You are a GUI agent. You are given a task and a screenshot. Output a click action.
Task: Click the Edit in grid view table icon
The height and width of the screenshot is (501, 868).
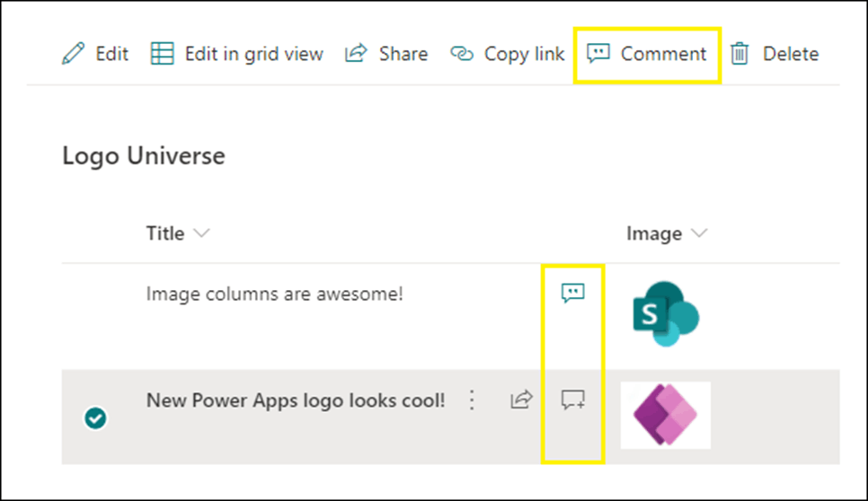tap(163, 54)
